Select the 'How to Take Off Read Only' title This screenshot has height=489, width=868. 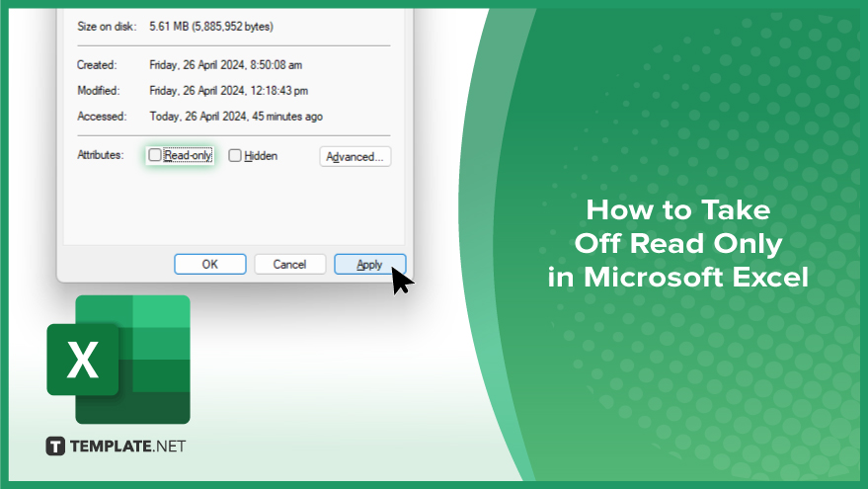pos(678,243)
